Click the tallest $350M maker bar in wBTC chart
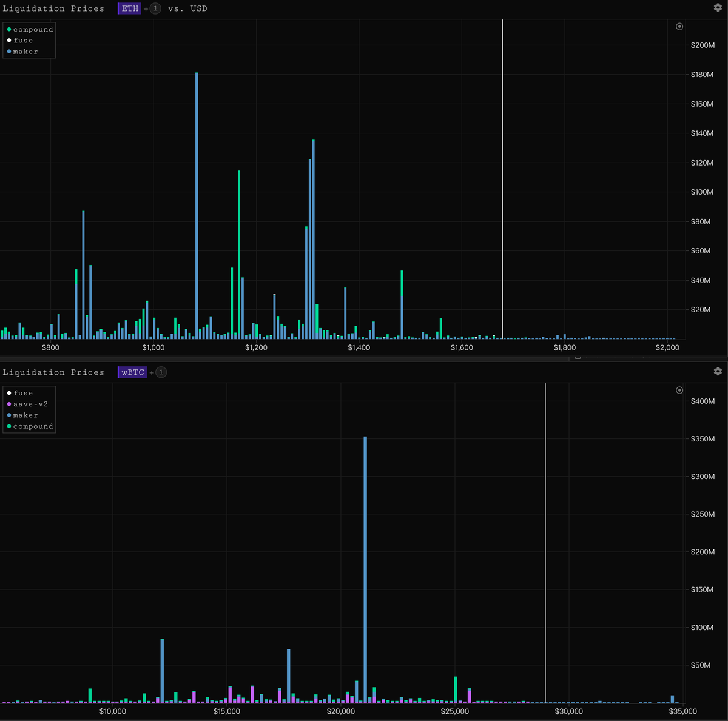 (x=365, y=569)
